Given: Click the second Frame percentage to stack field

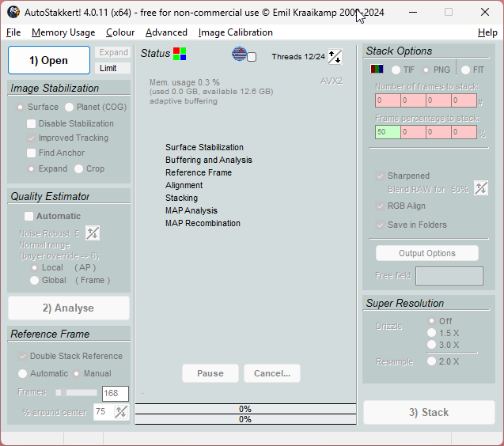Looking at the screenshot, I should (x=413, y=132).
